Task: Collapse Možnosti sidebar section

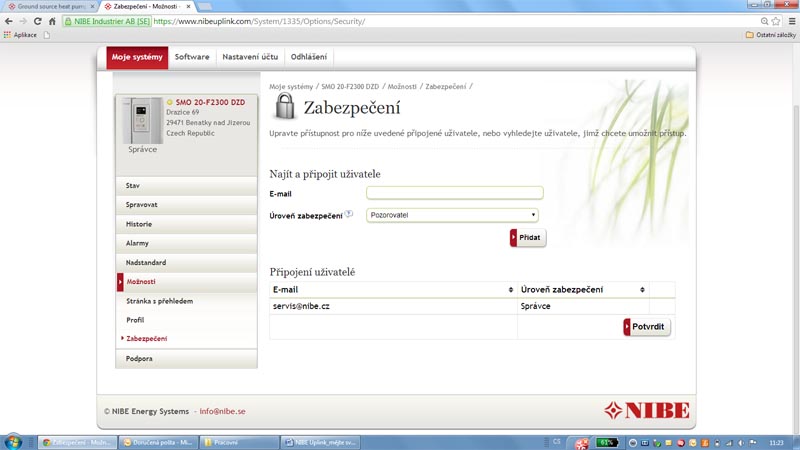Action: point(187,282)
